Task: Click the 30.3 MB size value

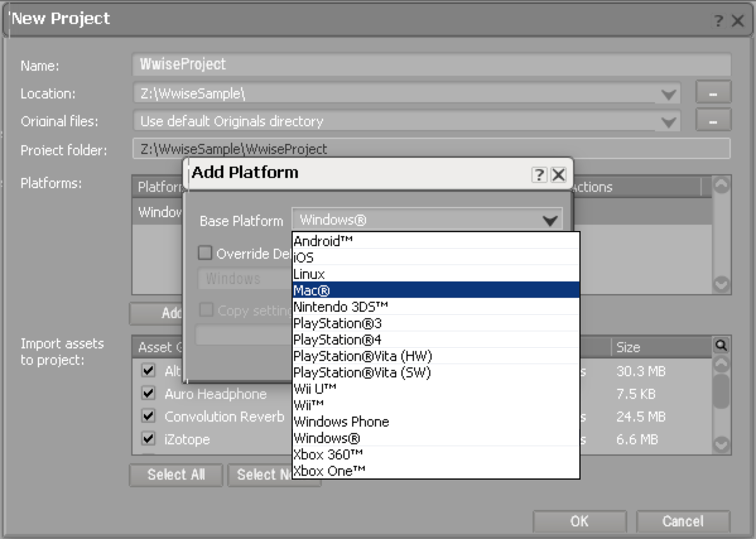Action: coord(641,371)
